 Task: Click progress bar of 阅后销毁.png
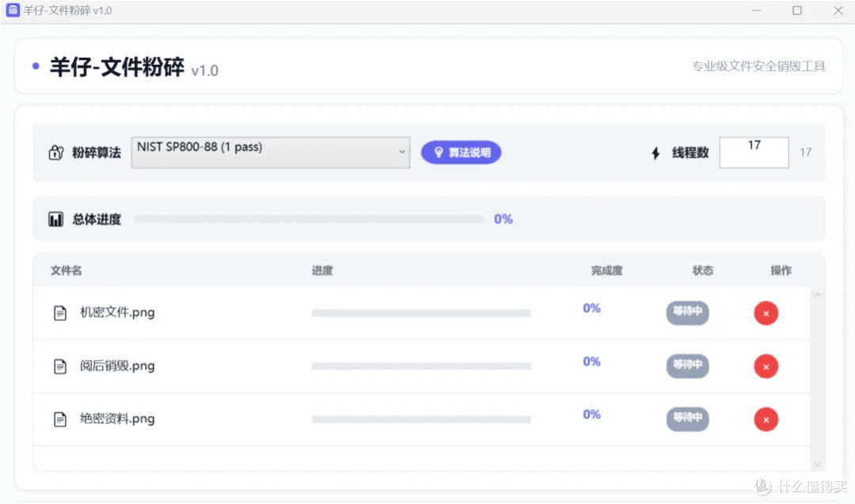point(421,366)
